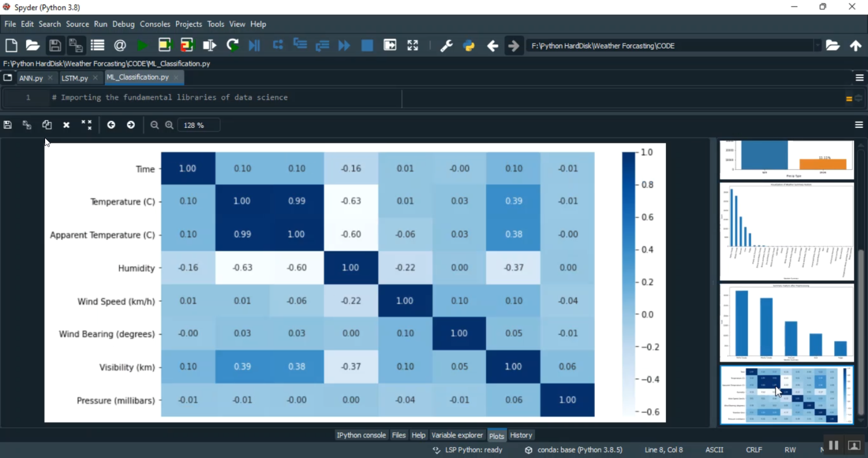Toggle fullscreen mode
868x458 pixels.
coord(412,45)
